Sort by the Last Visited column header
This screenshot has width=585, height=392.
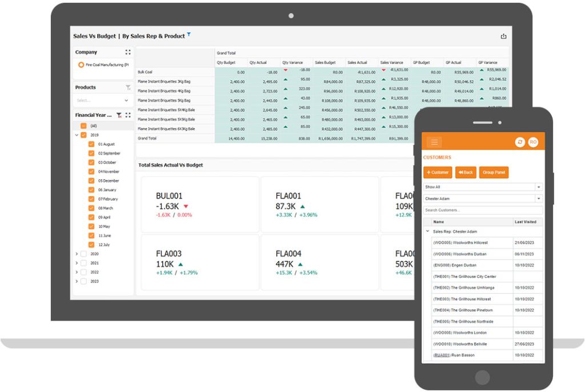pyautogui.click(x=527, y=222)
